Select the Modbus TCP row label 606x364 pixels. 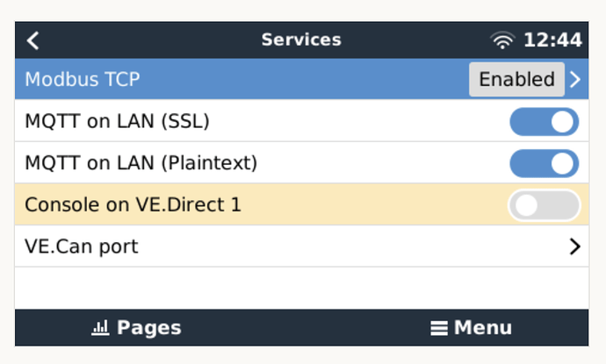(x=82, y=80)
